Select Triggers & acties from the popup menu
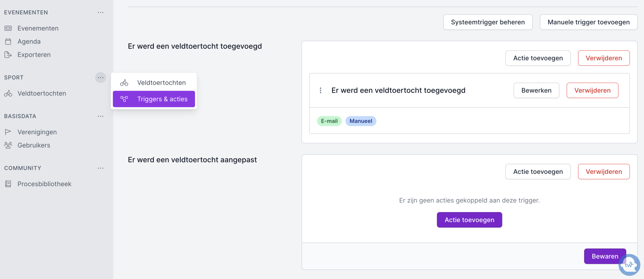 point(154,99)
